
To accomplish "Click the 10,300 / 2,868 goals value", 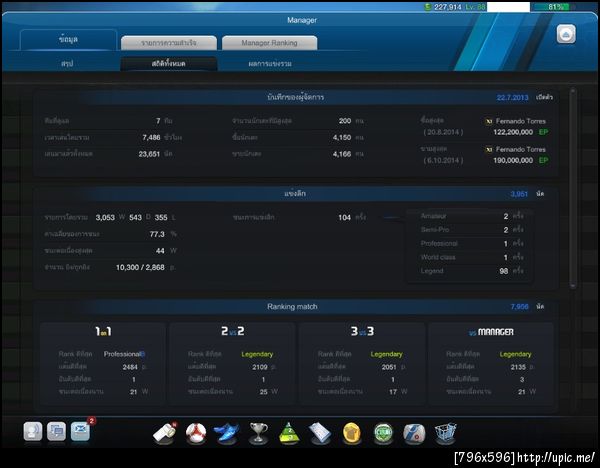I will pos(140,267).
